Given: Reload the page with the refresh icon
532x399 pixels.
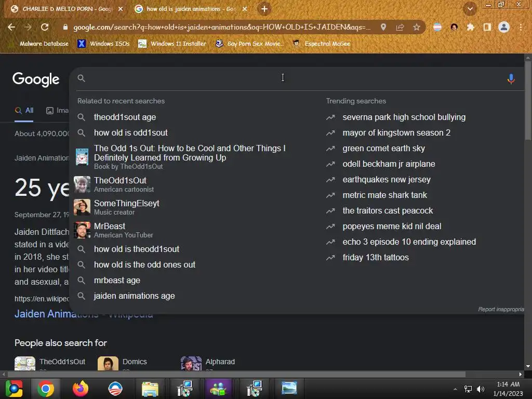Looking at the screenshot, I should tap(45, 27).
